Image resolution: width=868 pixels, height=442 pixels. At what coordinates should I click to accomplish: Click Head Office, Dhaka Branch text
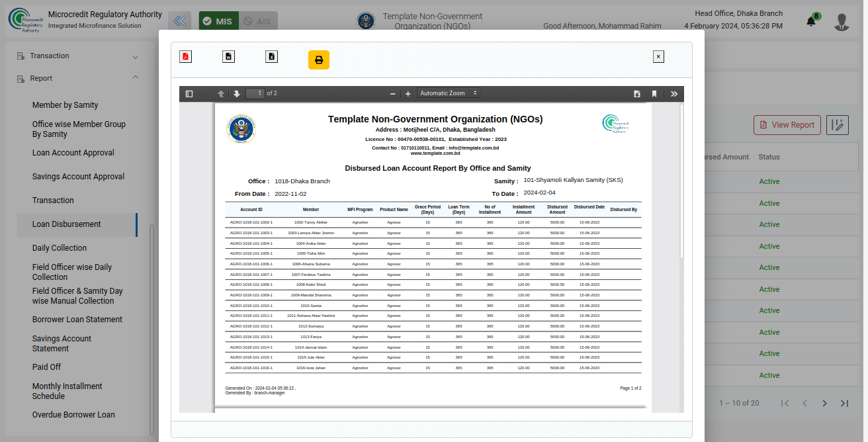pos(738,13)
